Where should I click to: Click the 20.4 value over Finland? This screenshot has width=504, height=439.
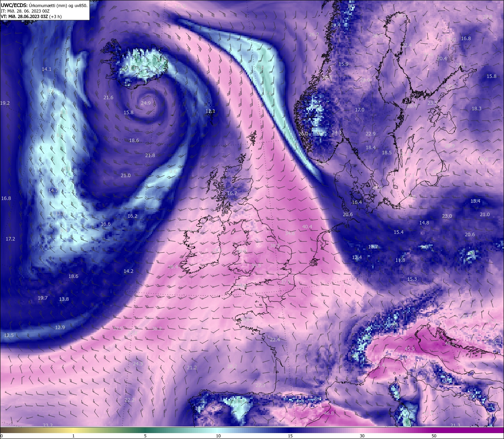click(442, 59)
